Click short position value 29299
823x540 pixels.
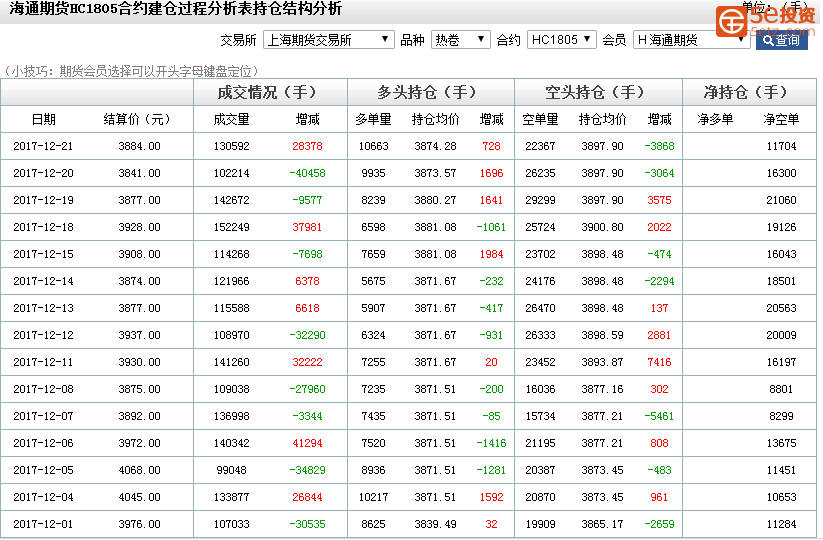[540, 200]
